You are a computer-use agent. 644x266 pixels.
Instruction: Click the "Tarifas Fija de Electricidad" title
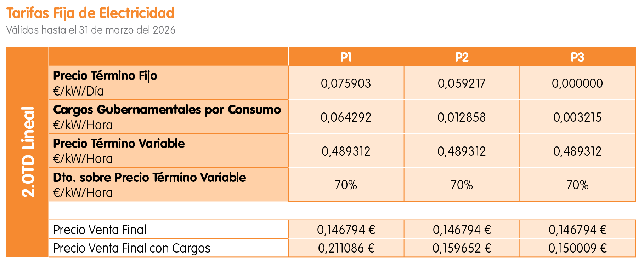(x=90, y=13)
